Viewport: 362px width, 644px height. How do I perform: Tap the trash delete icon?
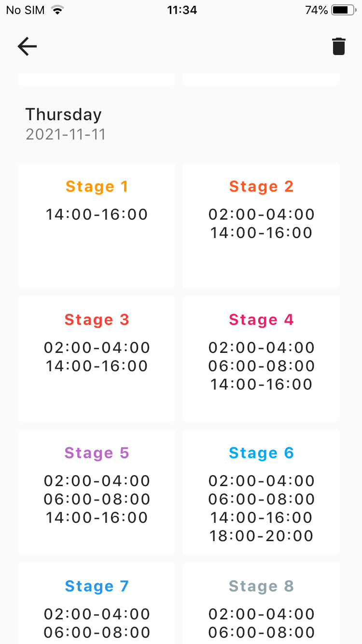click(x=339, y=46)
